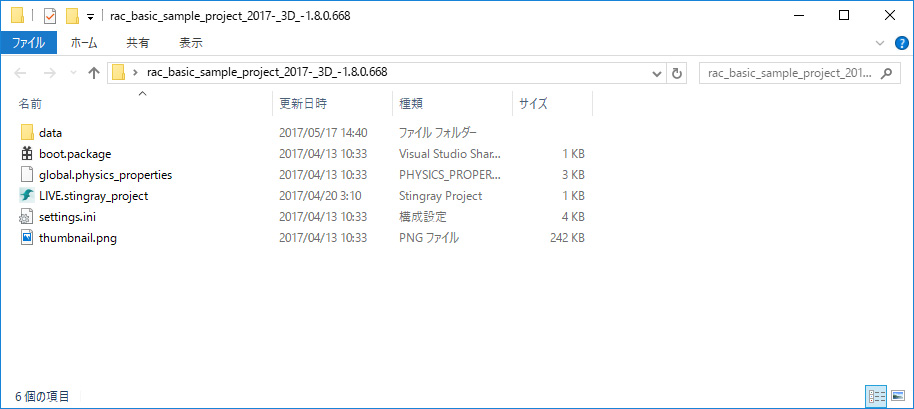
Task: Click the search box for this folder
Action: point(799,73)
